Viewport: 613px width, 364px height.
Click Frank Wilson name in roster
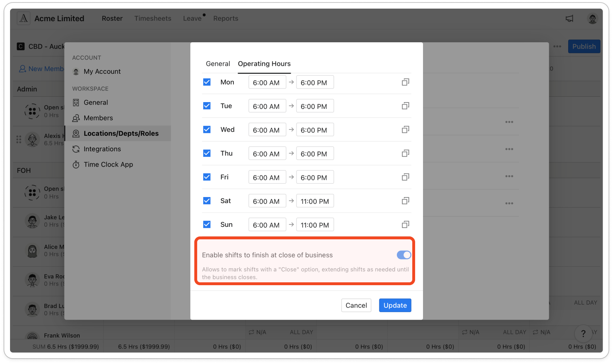pyautogui.click(x=62, y=335)
